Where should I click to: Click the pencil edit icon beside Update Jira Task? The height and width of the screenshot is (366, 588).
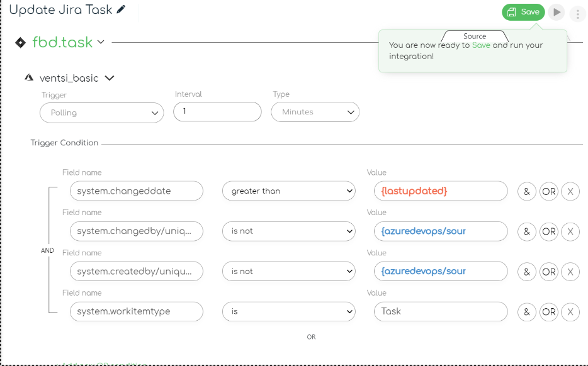[x=122, y=9]
